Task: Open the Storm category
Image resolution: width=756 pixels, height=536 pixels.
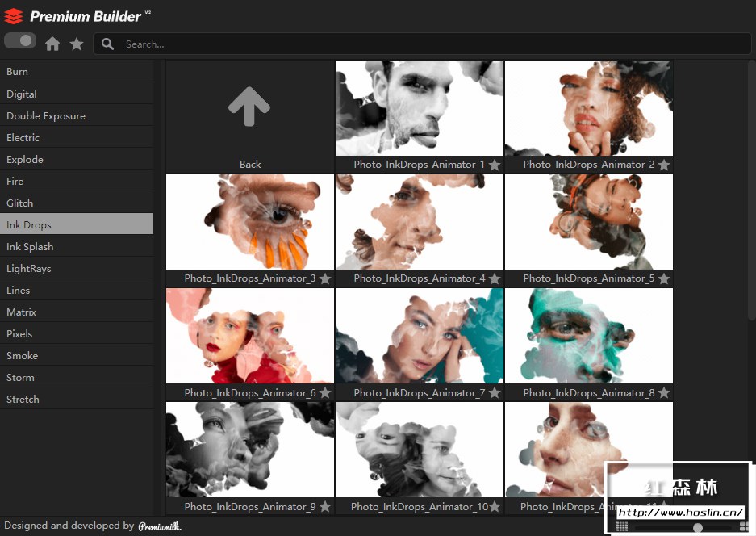Action: (x=77, y=377)
